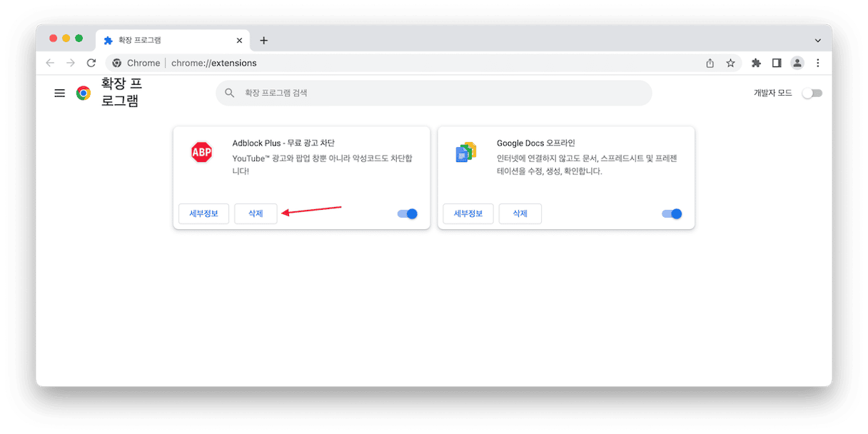Click the Adblock Plus description text
The image size is (868, 434).
(x=322, y=165)
